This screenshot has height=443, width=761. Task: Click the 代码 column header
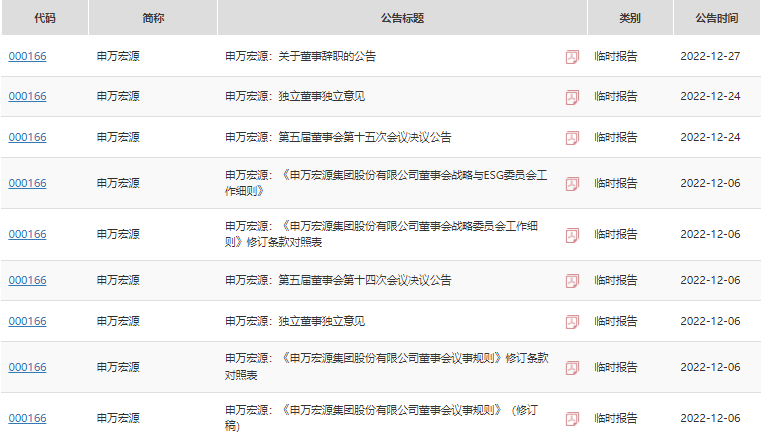tap(45, 18)
